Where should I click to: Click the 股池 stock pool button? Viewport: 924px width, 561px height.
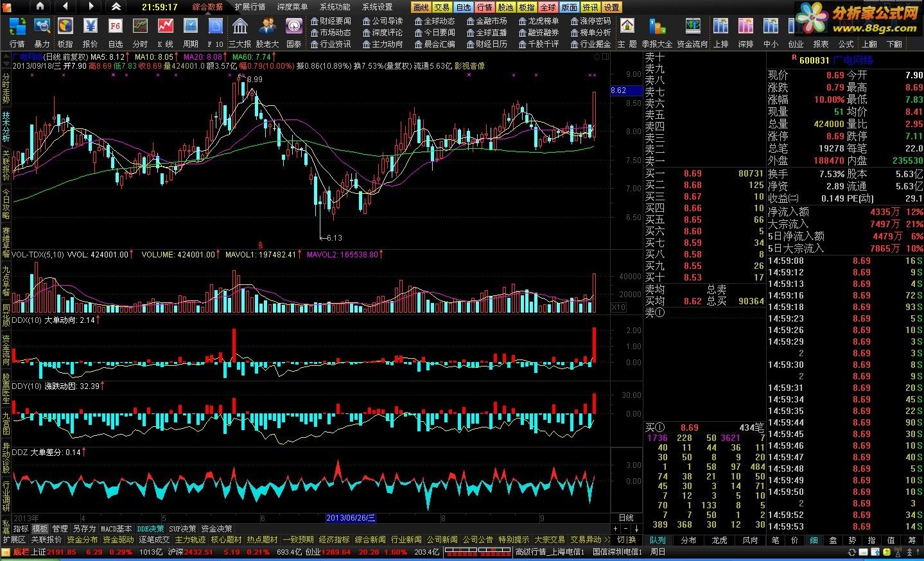506,7
